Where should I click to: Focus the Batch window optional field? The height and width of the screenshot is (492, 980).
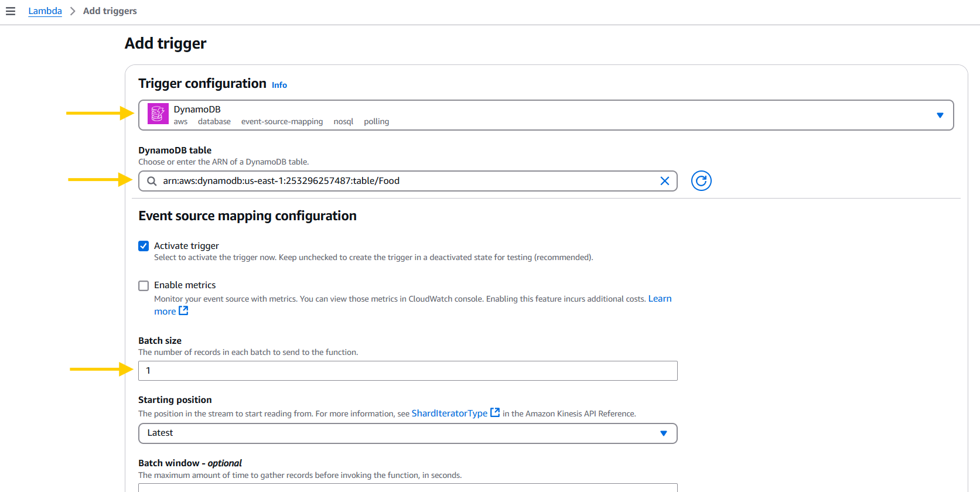[x=407, y=487]
